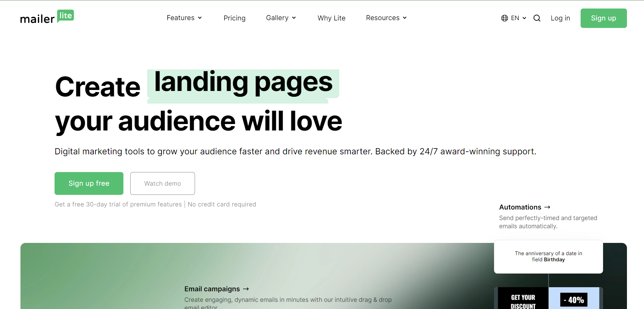
Task: Click the Birthday anniversary tooltip card
Action: coord(548,257)
